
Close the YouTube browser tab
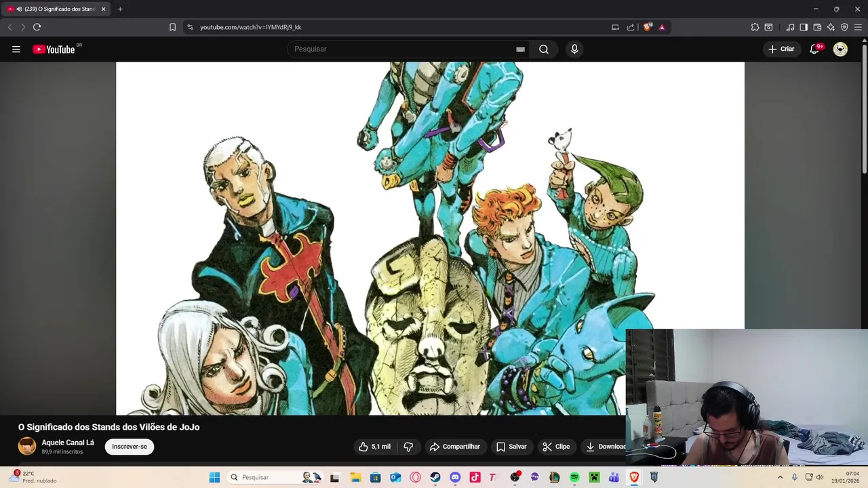pyautogui.click(x=103, y=9)
